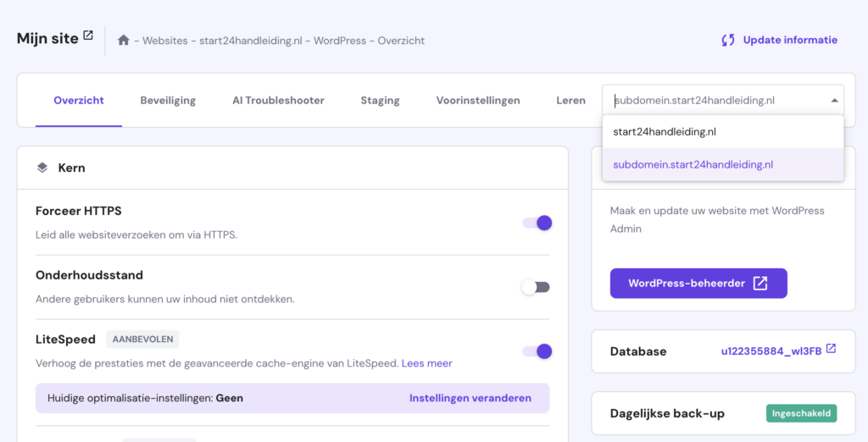
Task: Click the home icon in breadcrumb
Action: click(124, 41)
